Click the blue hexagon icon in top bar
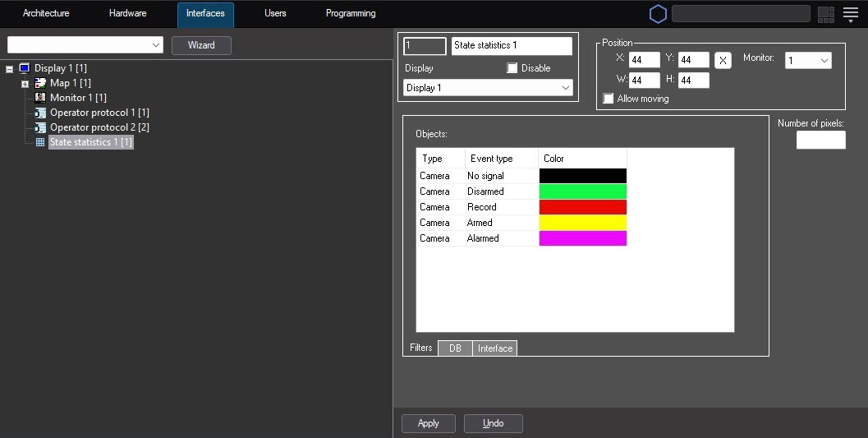This screenshot has height=438, width=868. (658, 14)
